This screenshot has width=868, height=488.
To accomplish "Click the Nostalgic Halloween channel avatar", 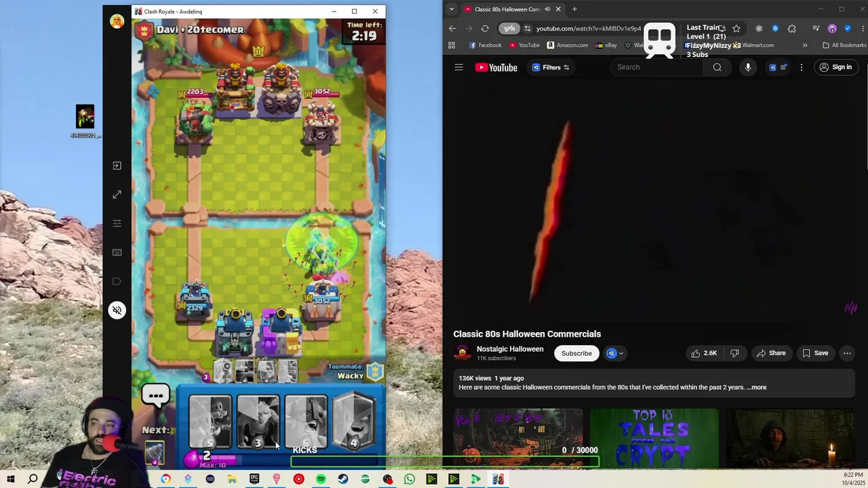I will 462,353.
